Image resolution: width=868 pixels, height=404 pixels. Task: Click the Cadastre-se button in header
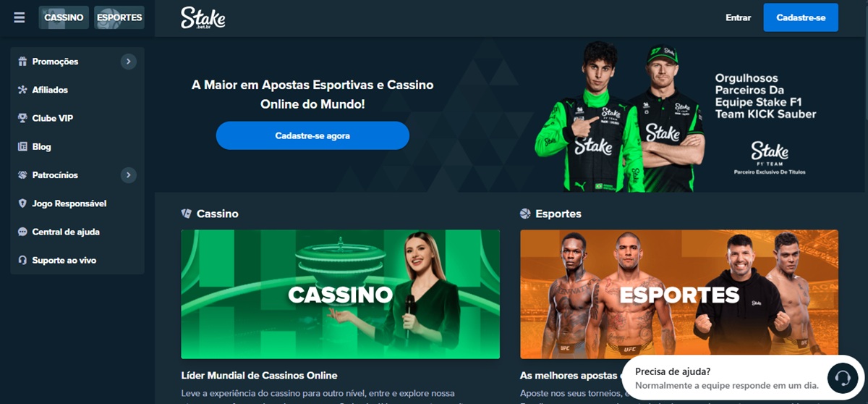coord(801,17)
